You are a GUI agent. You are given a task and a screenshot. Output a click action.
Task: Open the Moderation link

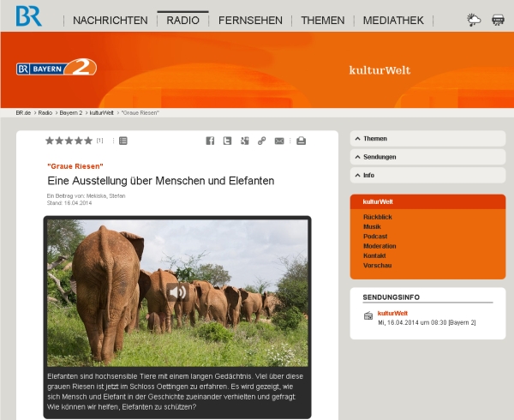click(x=380, y=246)
